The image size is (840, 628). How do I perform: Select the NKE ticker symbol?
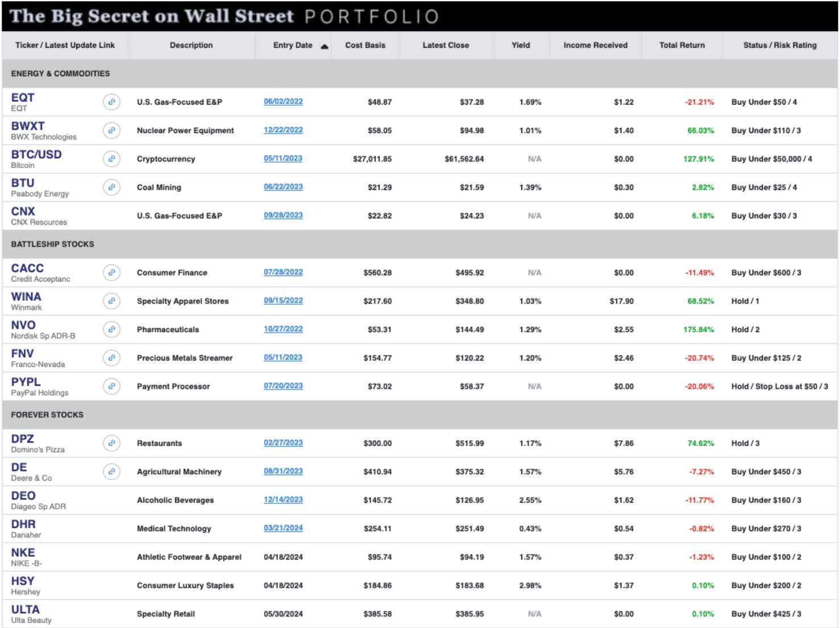tap(23, 552)
